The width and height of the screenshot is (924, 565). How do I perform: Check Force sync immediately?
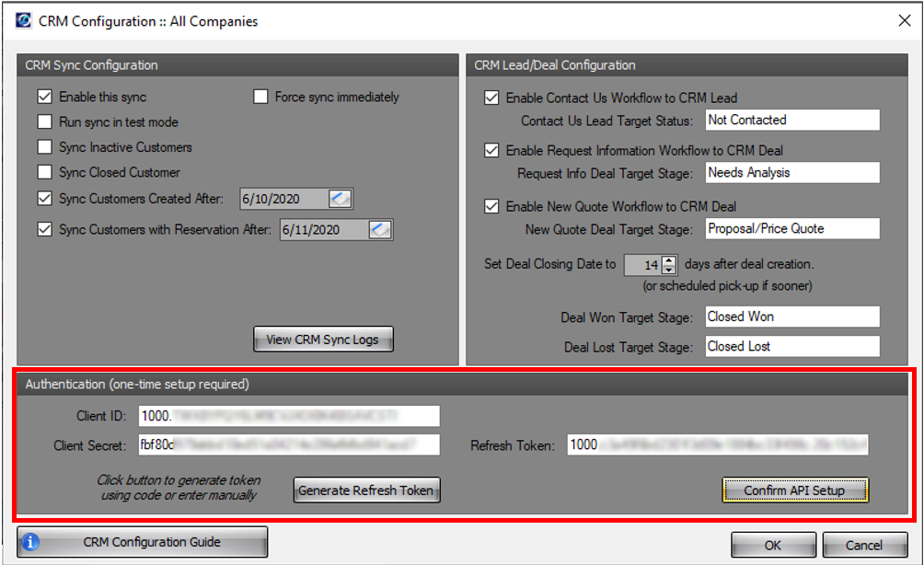tap(260, 97)
